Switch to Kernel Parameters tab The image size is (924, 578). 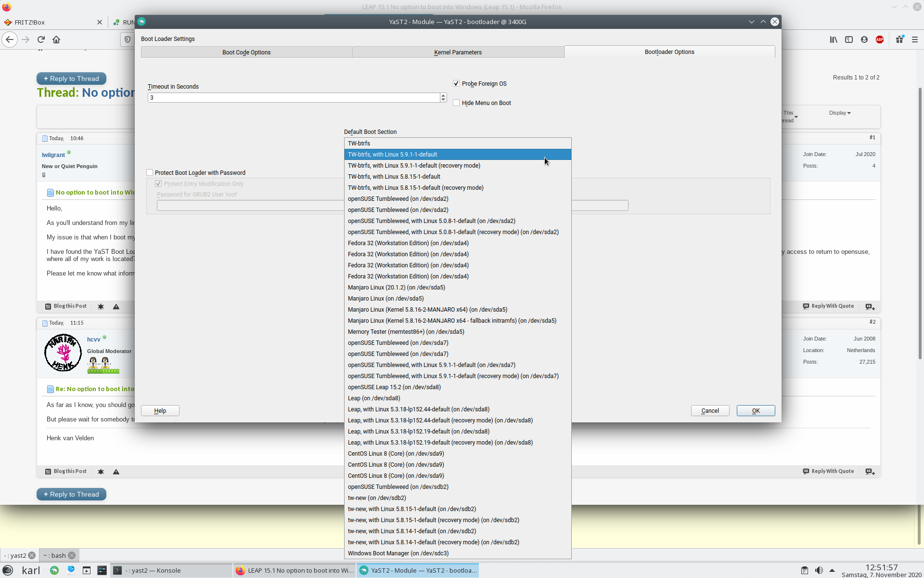458,52
